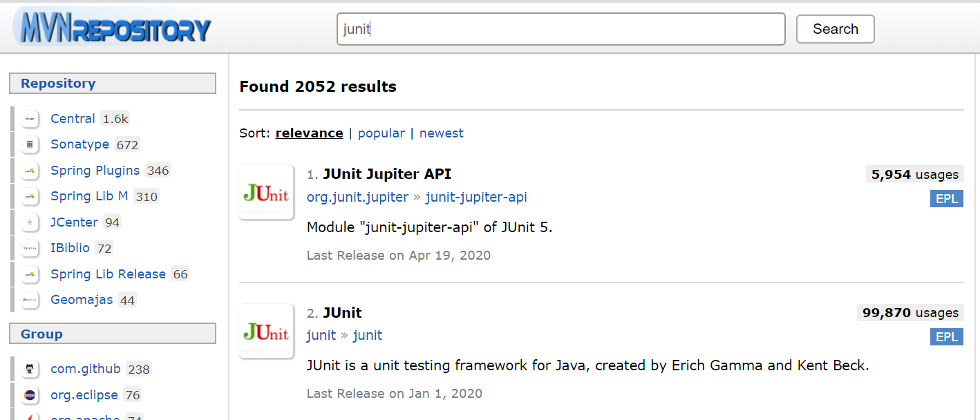Select relevance sort option
This screenshot has width=980, height=420.
[x=309, y=133]
